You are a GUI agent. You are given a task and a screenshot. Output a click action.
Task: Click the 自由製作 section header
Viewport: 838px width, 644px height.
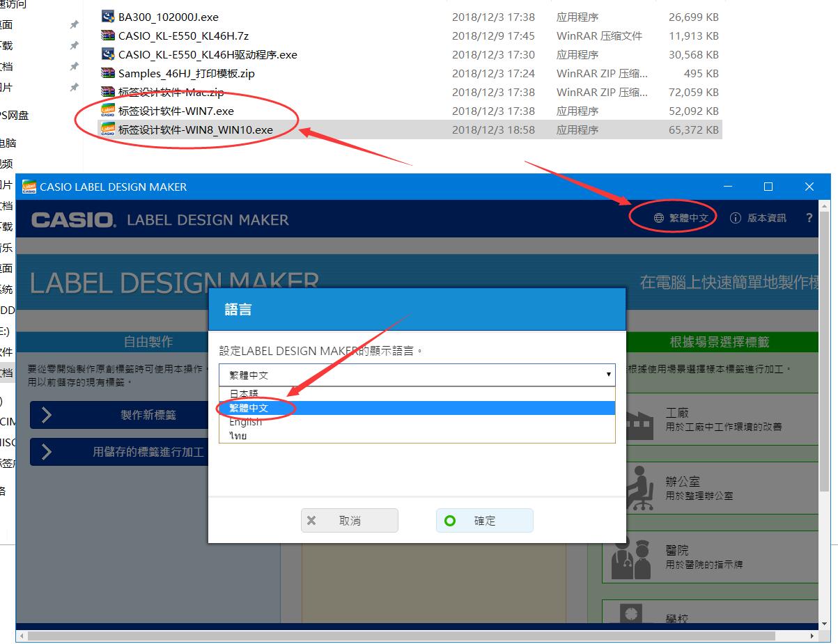148,342
